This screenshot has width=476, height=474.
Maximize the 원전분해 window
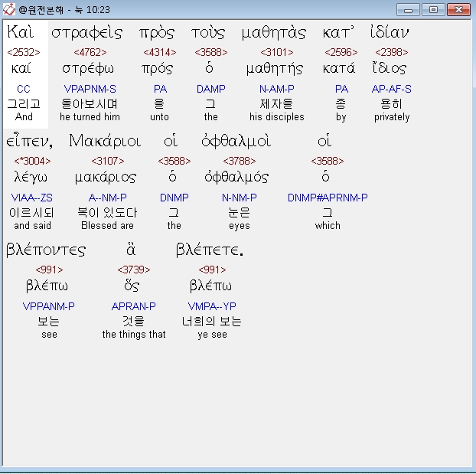[x=433, y=10]
